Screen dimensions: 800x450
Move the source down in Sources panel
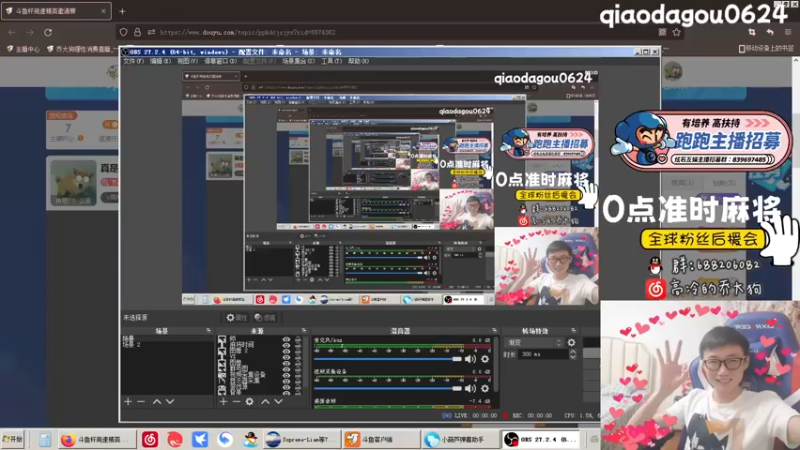(x=279, y=402)
